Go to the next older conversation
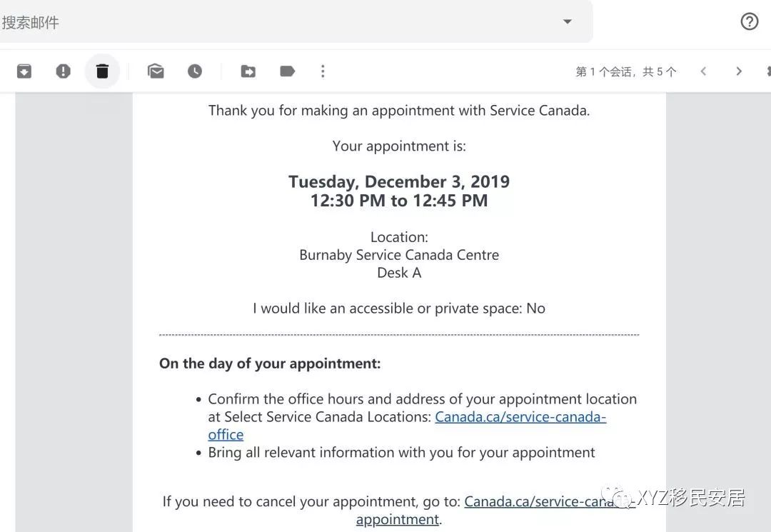771x532 pixels. [739, 71]
